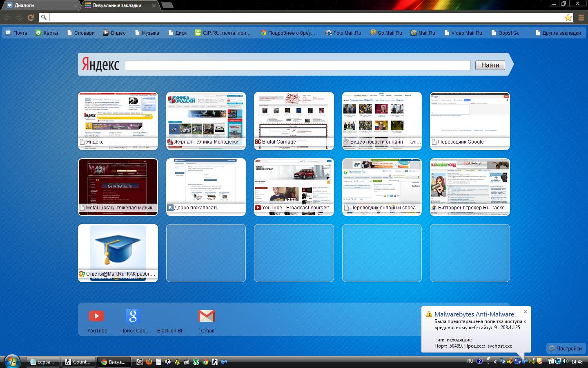This screenshot has height=368, width=588.
Task: Close the Malwarebytes notification popup
Action: tap(525, 312)
